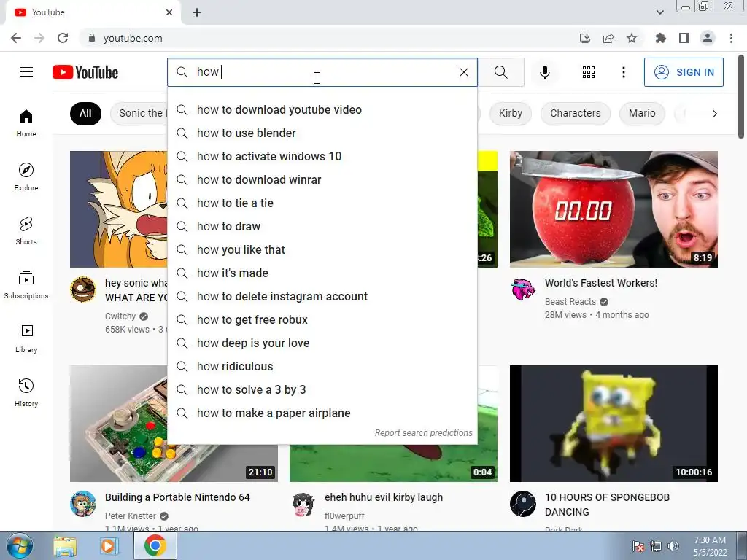Pick suggestion how ridiculous
Screen dimensions: 747x560
[322, 366]
